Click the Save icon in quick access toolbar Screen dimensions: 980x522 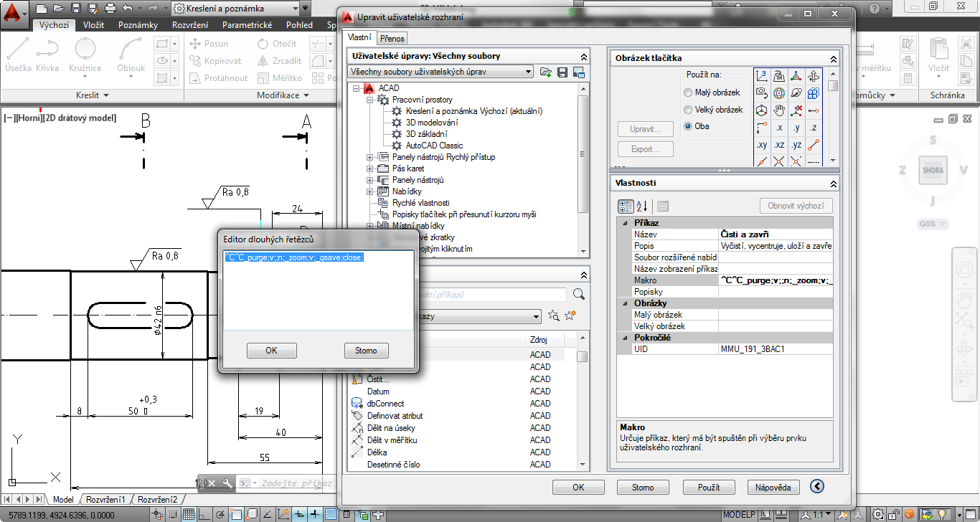coord(76,9)
